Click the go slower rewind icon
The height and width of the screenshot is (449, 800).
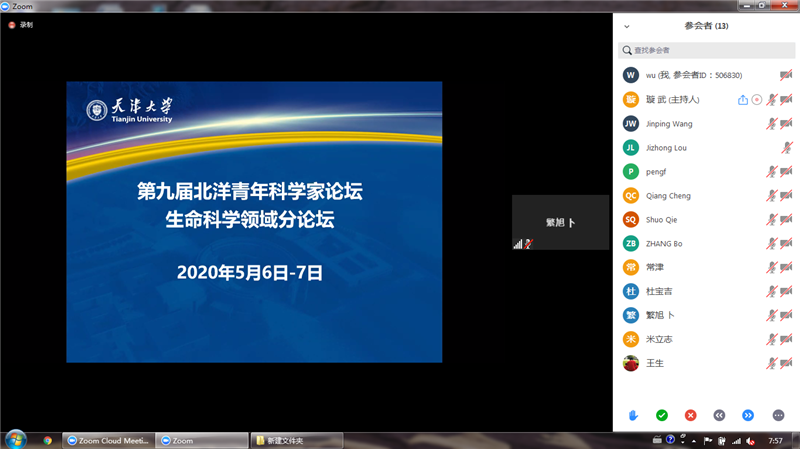pyautogui.click(x=718, y=415)
